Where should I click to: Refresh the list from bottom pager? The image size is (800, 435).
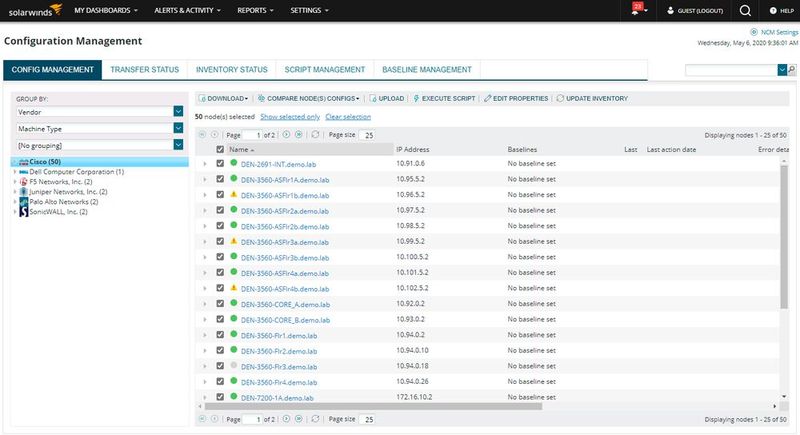(315, 419)
